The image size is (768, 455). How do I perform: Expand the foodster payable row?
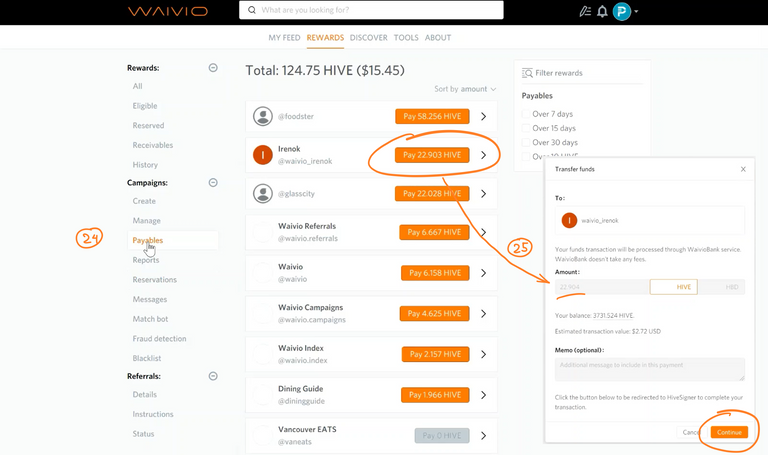point(483,116)
